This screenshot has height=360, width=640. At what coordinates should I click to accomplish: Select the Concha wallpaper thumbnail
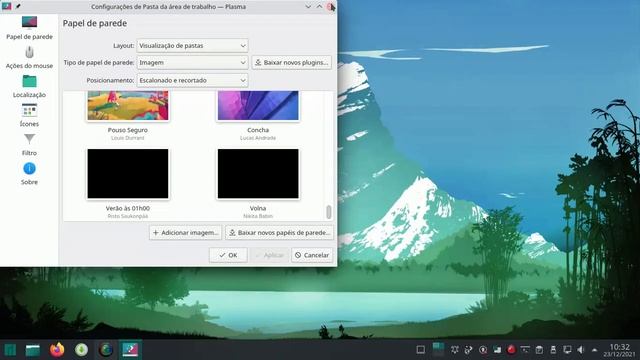pos(258,106)
